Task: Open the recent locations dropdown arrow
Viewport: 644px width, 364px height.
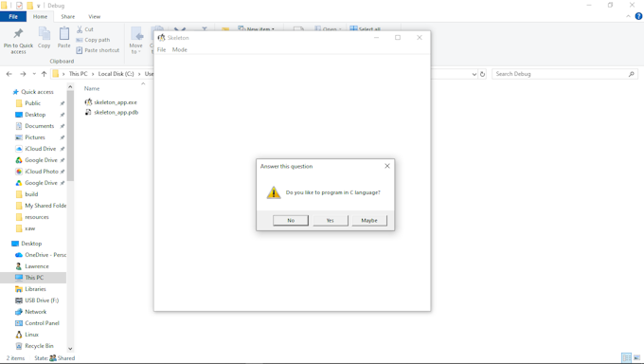Action: pyautogui.click(x=34, y=74)
